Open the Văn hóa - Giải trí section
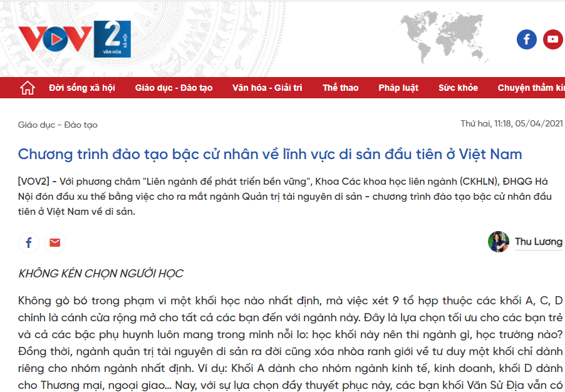The image size is (565, 392). coord(266,88)
